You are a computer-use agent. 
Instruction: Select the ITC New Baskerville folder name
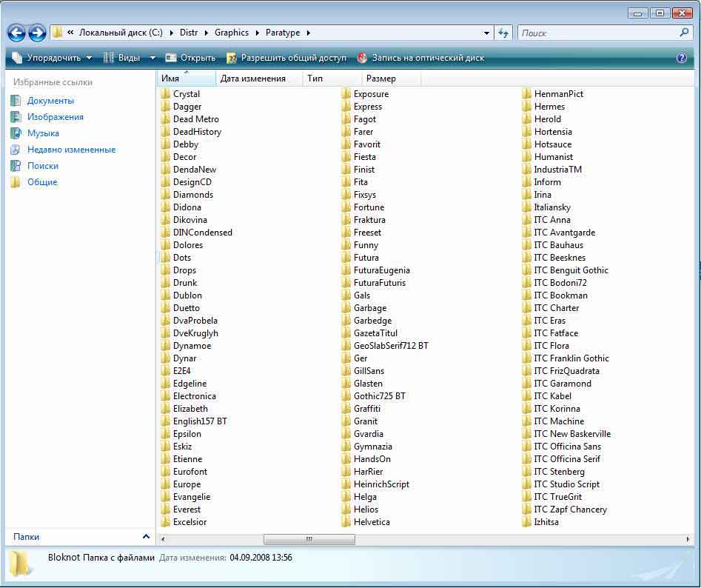(572, 434)
